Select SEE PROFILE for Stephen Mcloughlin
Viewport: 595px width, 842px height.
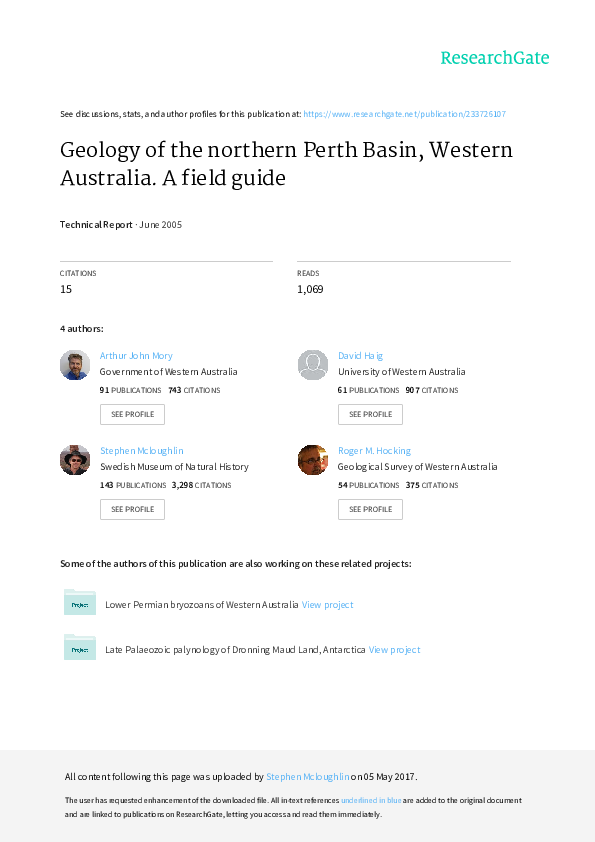(x=132, y=509)
